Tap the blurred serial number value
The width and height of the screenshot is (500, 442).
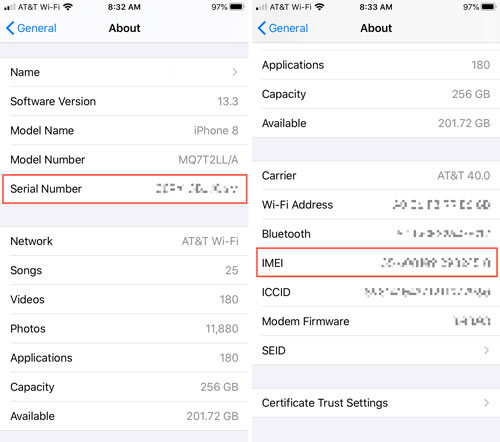[x=197, y=189]
